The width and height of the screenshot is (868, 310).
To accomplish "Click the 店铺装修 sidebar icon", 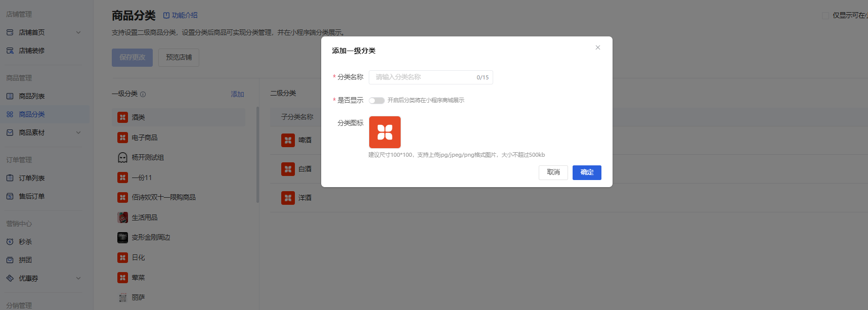I will (x=10, y=51).
